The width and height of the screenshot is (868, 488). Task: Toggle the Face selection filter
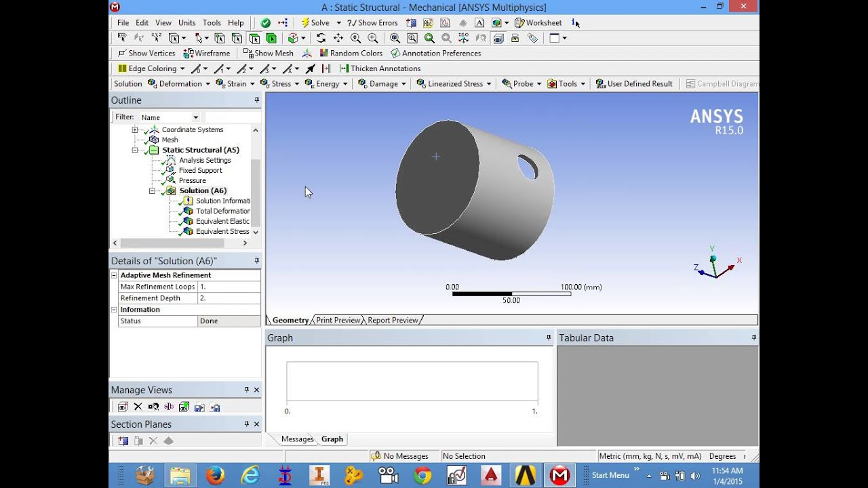tap(254, 38)
